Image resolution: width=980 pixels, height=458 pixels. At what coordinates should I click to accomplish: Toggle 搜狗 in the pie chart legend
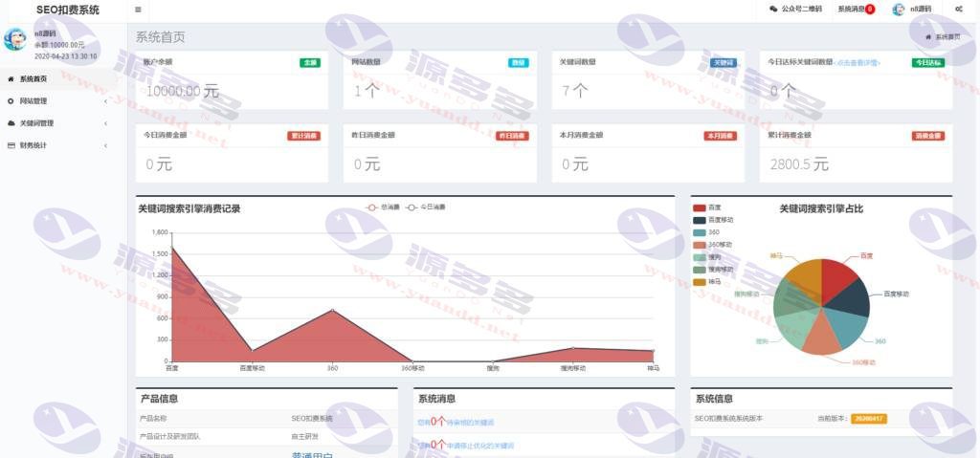point(707,257)
